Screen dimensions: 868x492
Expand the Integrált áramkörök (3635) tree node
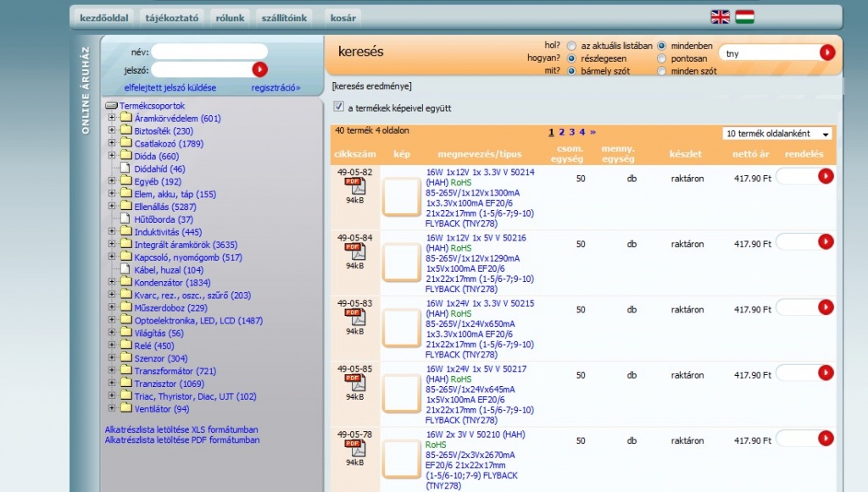pos(112,244)
